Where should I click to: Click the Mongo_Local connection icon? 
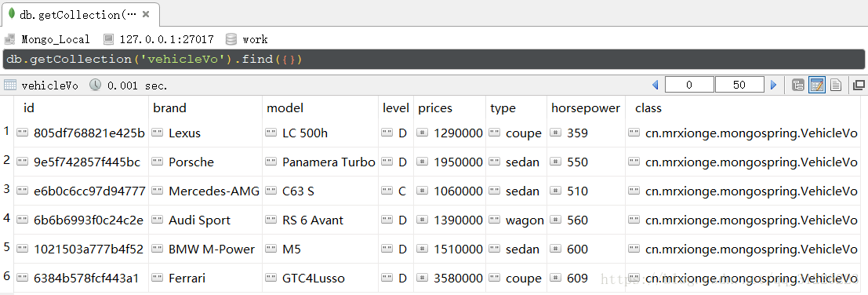point(9,39)
